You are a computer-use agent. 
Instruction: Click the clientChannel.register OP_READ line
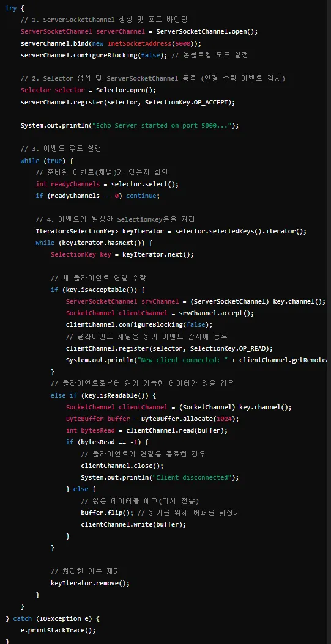(x=169, y=348)
